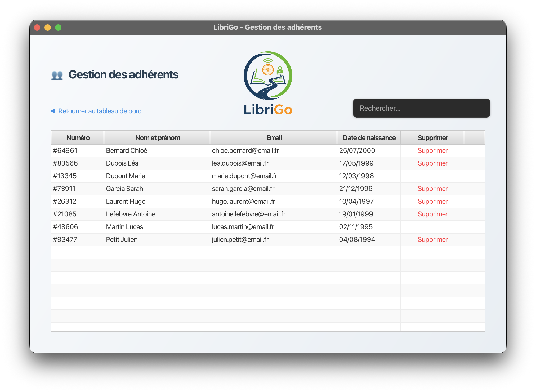Click the members icon beside Gestion des adhérents
The width and height of the screenshot is (536, 392).
pyautogui.click(x=57, y=75)
